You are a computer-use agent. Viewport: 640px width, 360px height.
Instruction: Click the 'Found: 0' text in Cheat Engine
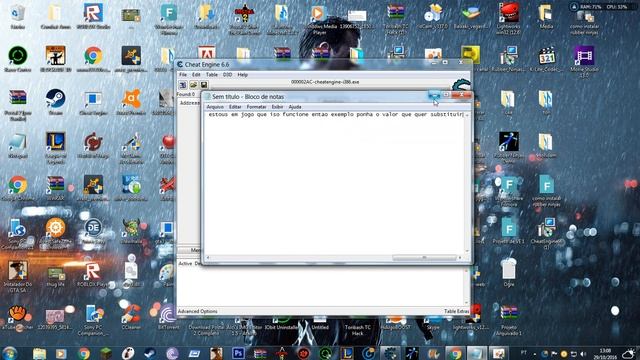click(186, 94)
